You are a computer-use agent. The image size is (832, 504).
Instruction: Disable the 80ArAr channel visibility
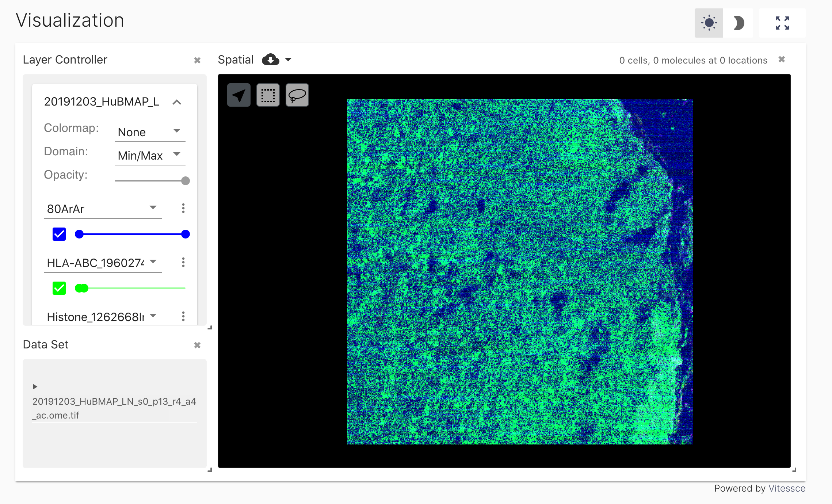coord(58,234)
